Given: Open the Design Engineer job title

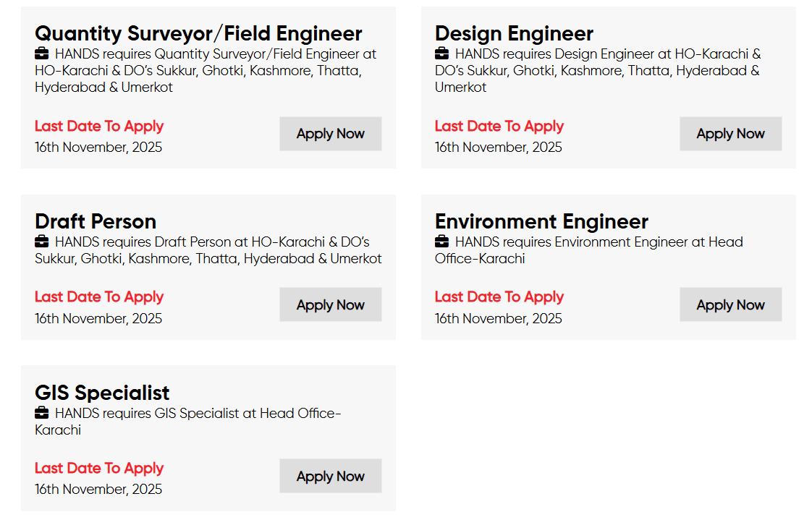Looking at the screenshot, I should pyautogui.click(x=514, y=33).
